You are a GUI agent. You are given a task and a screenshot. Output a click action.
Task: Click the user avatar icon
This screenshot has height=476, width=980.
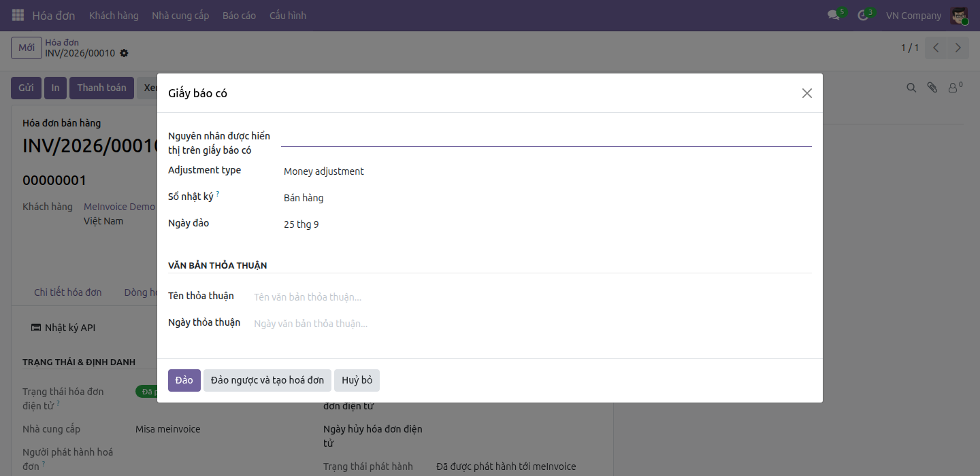click(x=959, y=15)
